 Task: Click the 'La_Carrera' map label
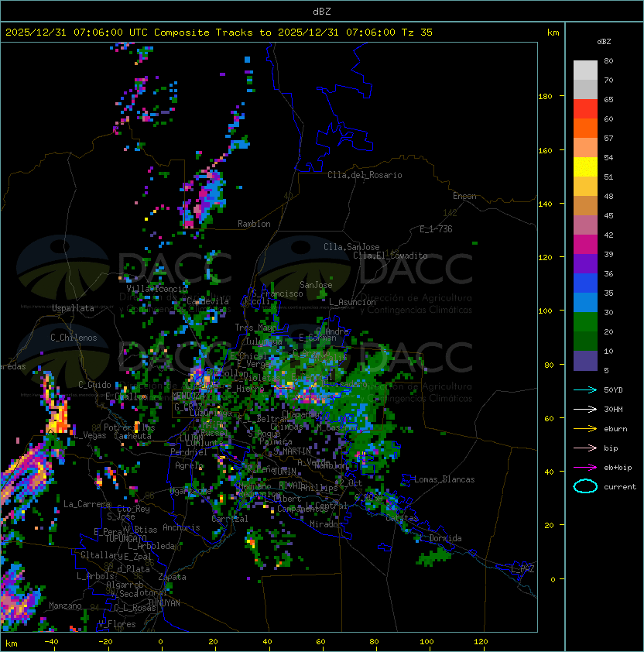[87, 504]
